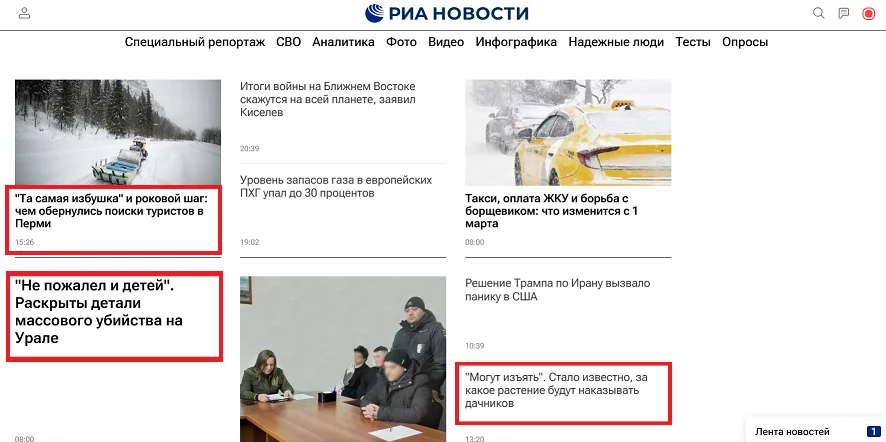Image resolution: width=886 pixels, height=442 pixels.
Task: Open the Инфографика menu item
Action: pos(516,42)
